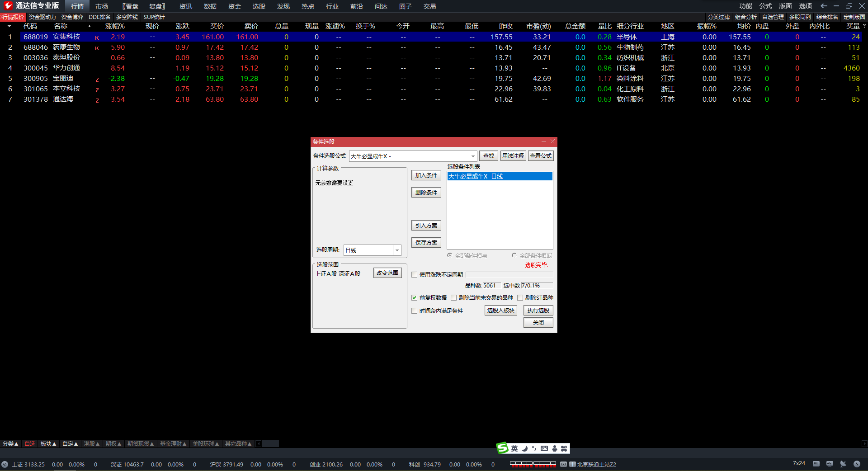Click the red-white signal strength meter
Screen dimensions: 868x471
click(533, 464)
